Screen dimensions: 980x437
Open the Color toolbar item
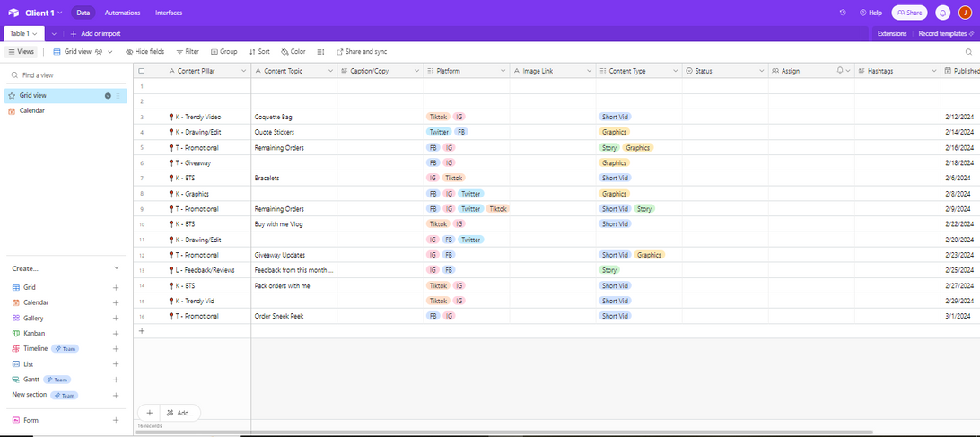click(x=293, y=52)
